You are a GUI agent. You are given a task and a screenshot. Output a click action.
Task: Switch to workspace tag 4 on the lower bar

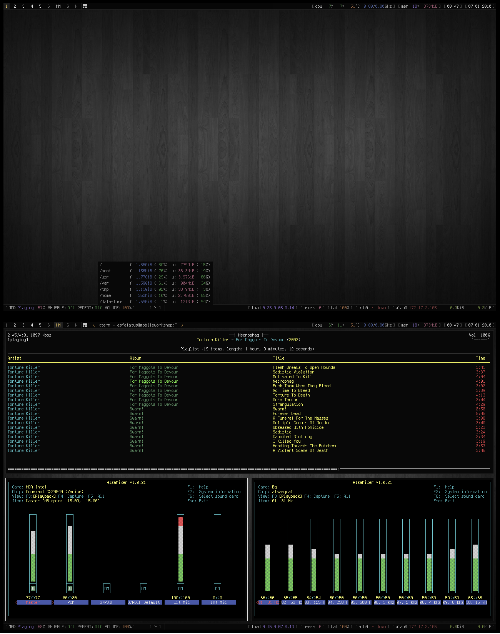[x=32, y=325]
